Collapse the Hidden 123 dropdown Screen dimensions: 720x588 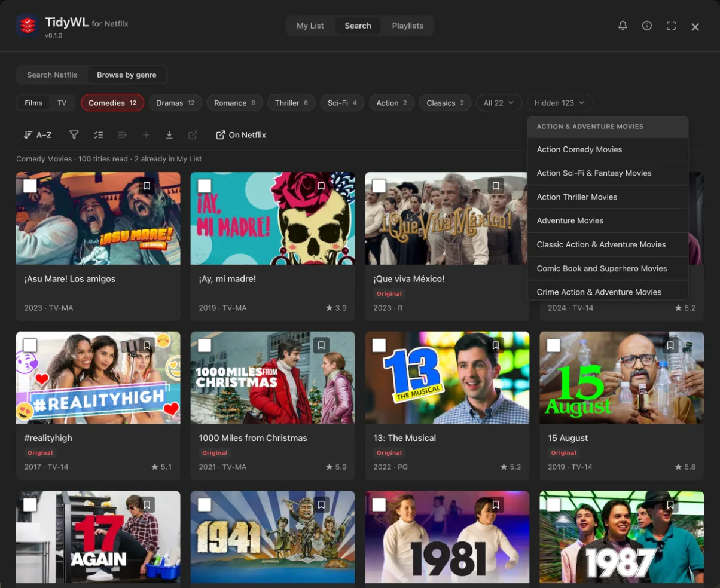[x=559, y=103]
